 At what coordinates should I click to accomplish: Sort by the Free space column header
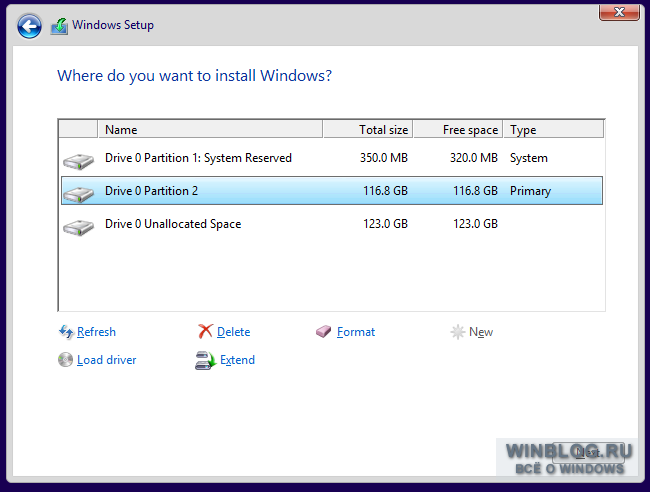pyautogui.click(x=458, y=129)
